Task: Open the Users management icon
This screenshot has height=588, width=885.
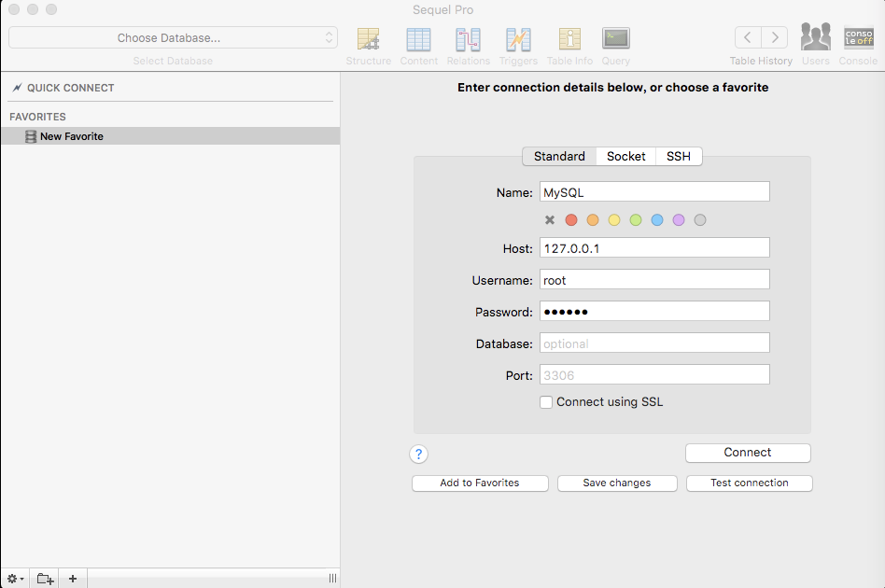Action: click(x=815, y=39)
